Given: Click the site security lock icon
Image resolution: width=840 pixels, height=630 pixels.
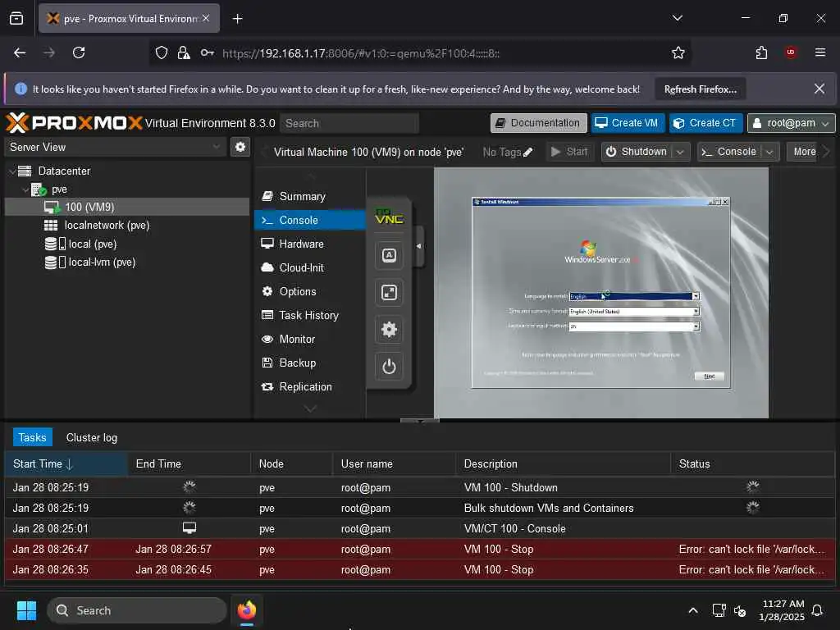Looking at the screenshot, I should pyautogui.click(x=184, y=53).
